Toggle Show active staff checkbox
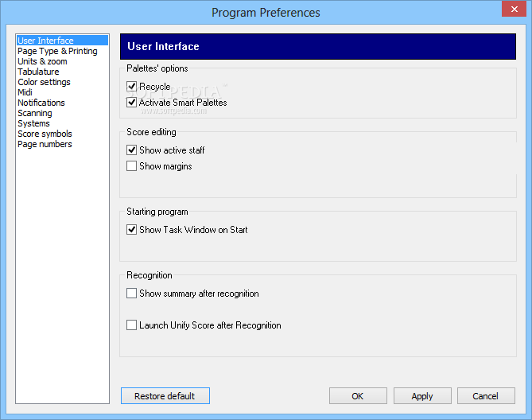Viewport: 532px width, 420px height. 132,150
